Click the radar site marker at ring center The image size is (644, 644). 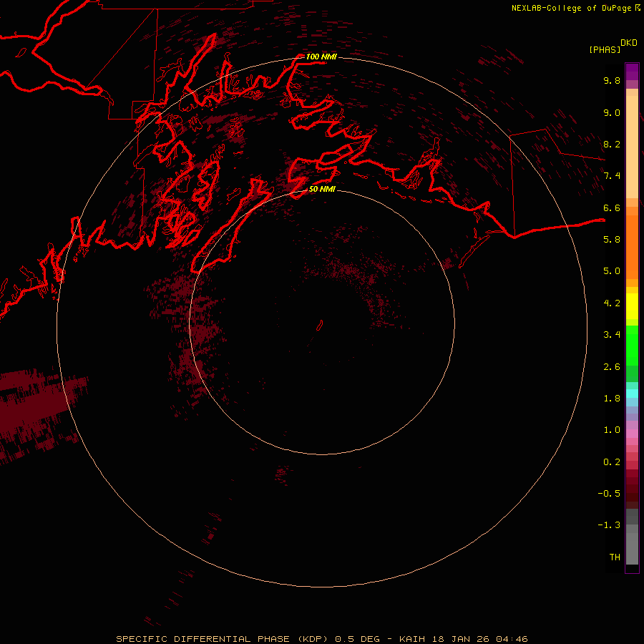coord(320,326)
